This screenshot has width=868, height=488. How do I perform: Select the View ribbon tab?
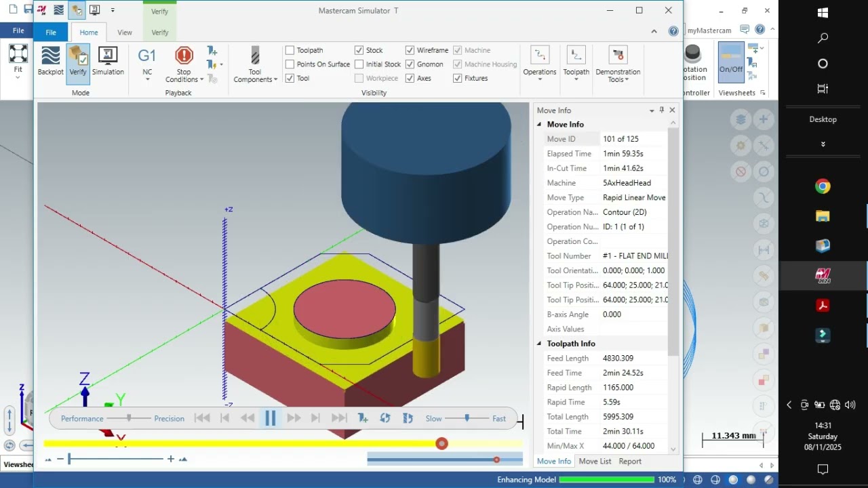tap(125, 32)
